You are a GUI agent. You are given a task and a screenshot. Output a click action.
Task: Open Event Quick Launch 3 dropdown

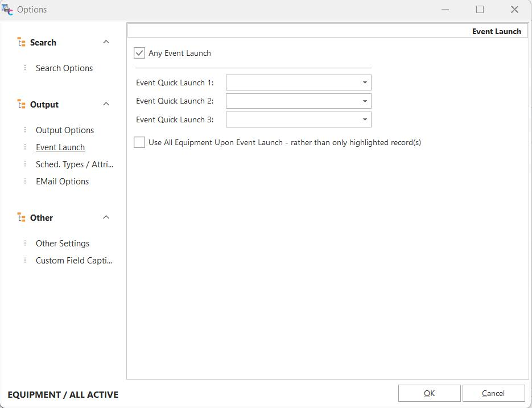click(x=365, y=119)
